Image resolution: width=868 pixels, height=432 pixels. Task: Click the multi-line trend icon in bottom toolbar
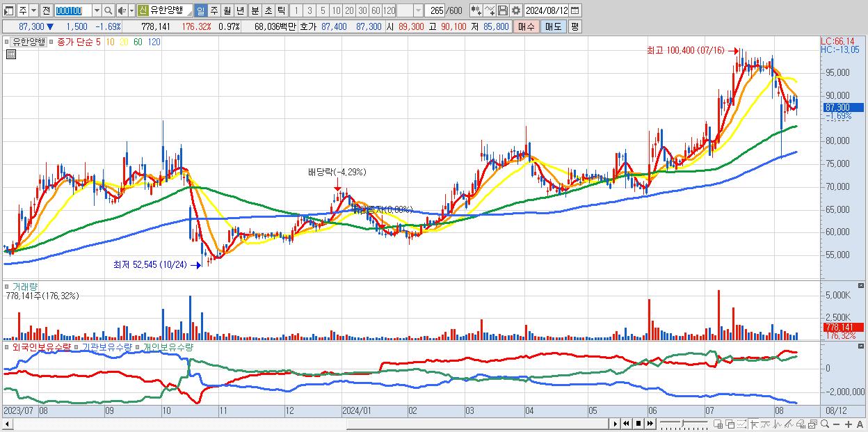pyautogui.click(x=789, y=424)
